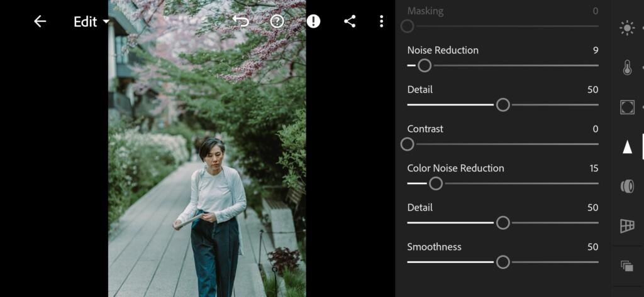
Task: Click the Noise Reduction slider handle
Action: [x=425, y=66]
